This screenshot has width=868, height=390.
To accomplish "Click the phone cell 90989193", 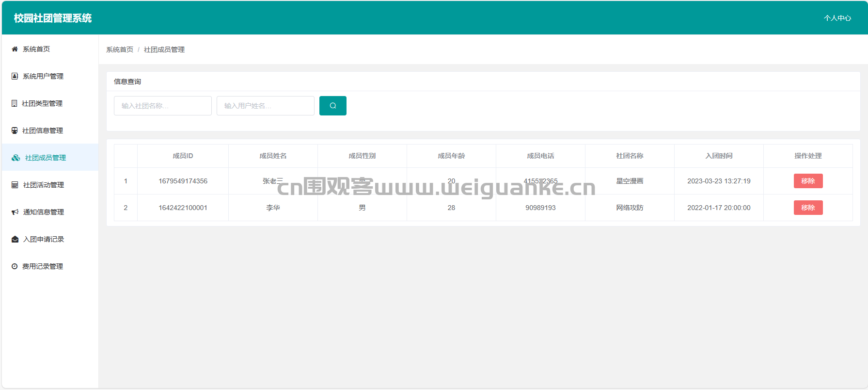I will point(540,208).
